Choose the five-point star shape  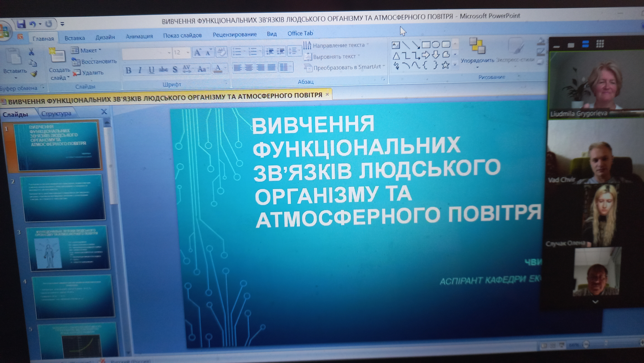point(446,65)
